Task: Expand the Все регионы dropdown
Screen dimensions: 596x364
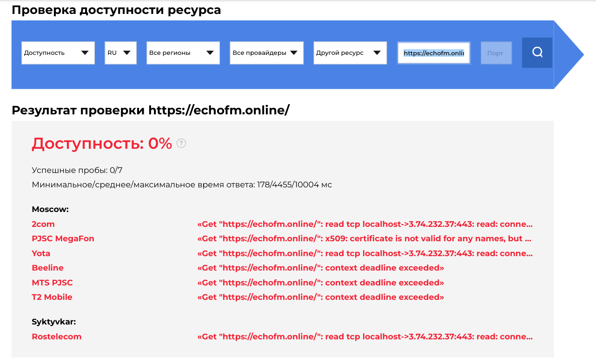Action: (x=183, y=53)
